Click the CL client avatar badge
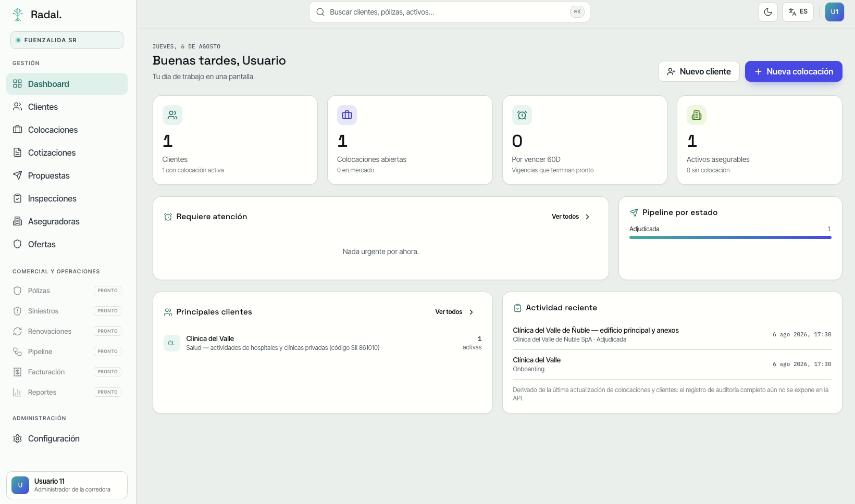This screenshot has width=855, height=504. [x=171, y=343]
